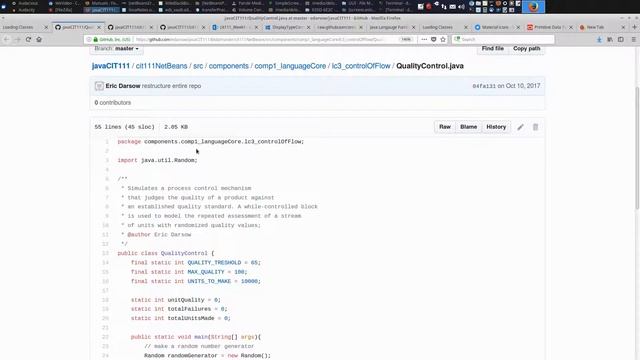640x360 pixels.
Task: Close the Primitive Data tab
Action: tap(571, 27)
